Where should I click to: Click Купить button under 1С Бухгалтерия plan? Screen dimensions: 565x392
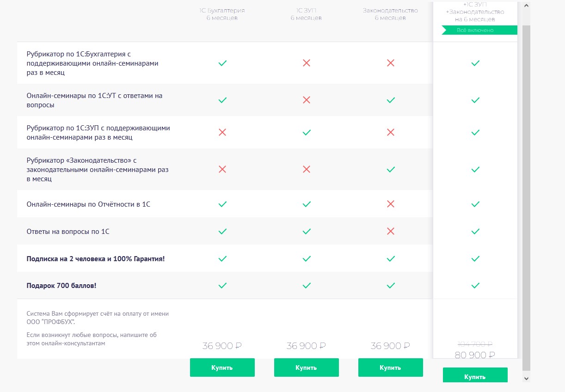pos(222,367)
